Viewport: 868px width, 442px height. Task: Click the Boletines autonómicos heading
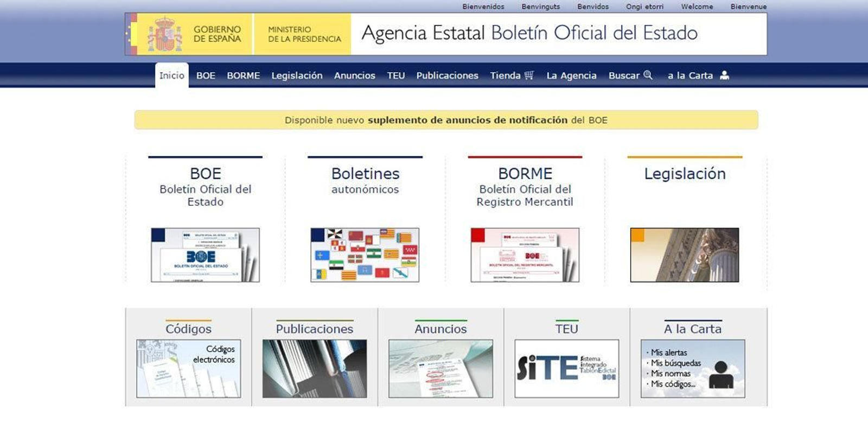(365, 180)
